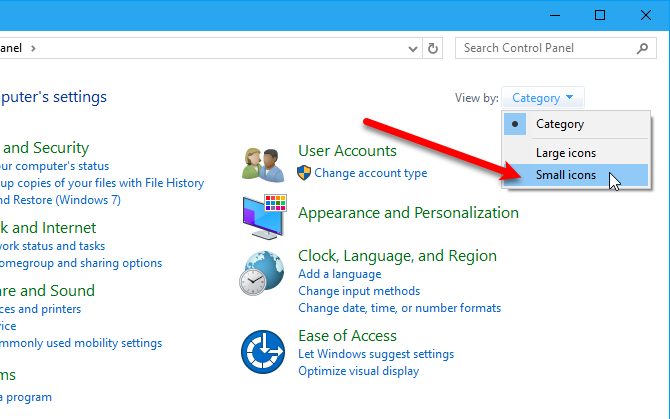Click the refresh button in address bar

coord(433,48)
